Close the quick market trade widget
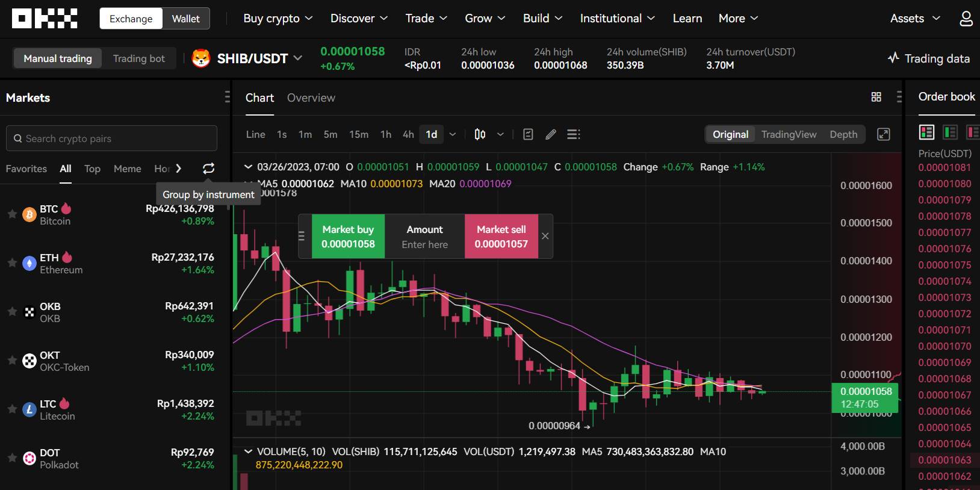This screenshot has width=980, height=490. pos(545,236)
